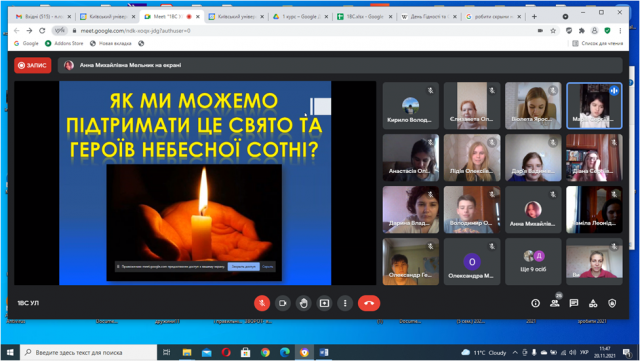Raise hand using the hand icon
This screenshot has width=640, height=361.
[x=303, y=303]
